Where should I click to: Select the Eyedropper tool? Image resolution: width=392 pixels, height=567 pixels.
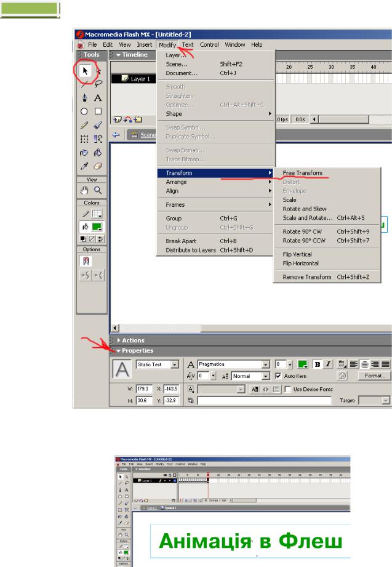click(84, 166)
